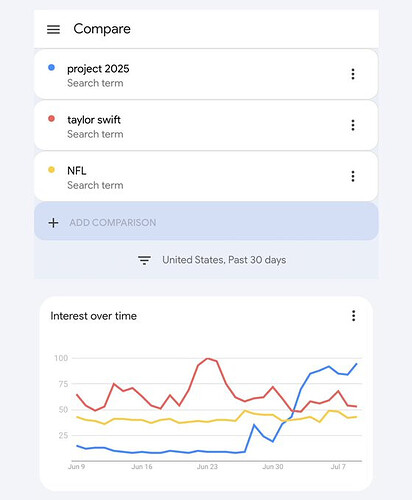
Task: Click the plus icon to add comparison
Action: pos(53,223)
